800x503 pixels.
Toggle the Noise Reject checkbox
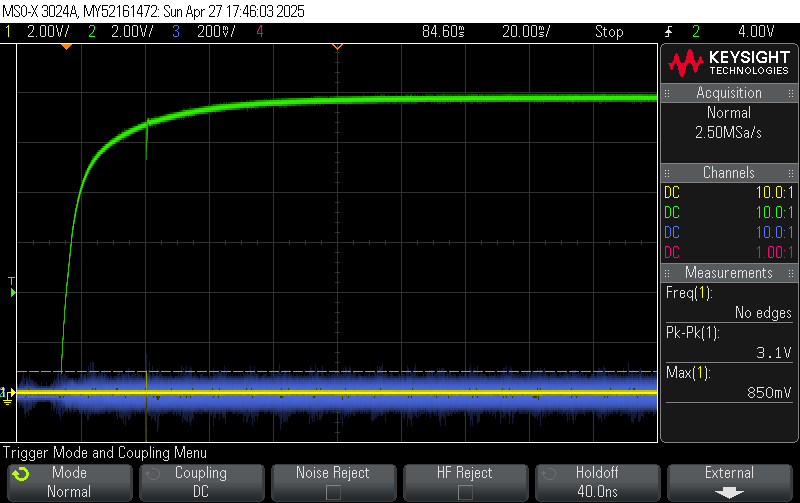[x=333, y=492]
